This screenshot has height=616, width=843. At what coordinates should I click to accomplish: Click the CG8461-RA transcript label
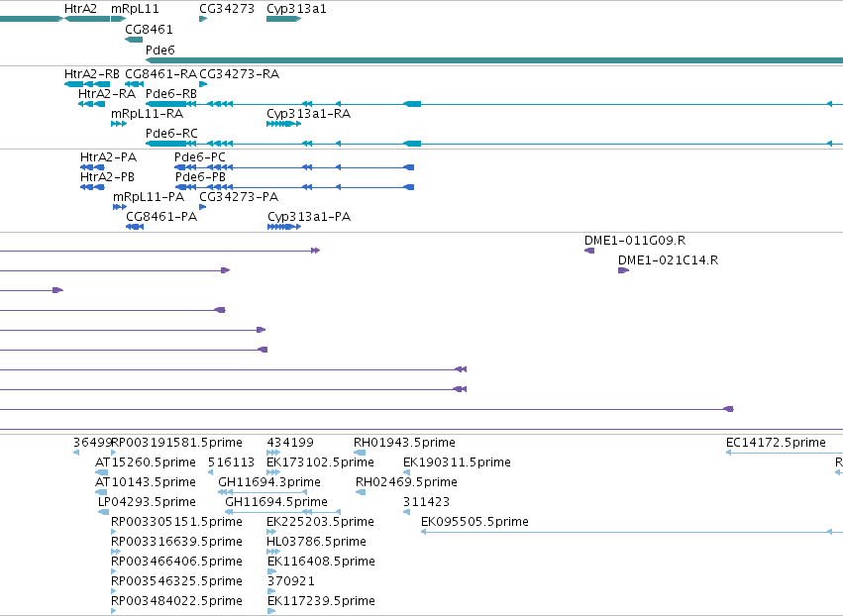tap(160, 74)
